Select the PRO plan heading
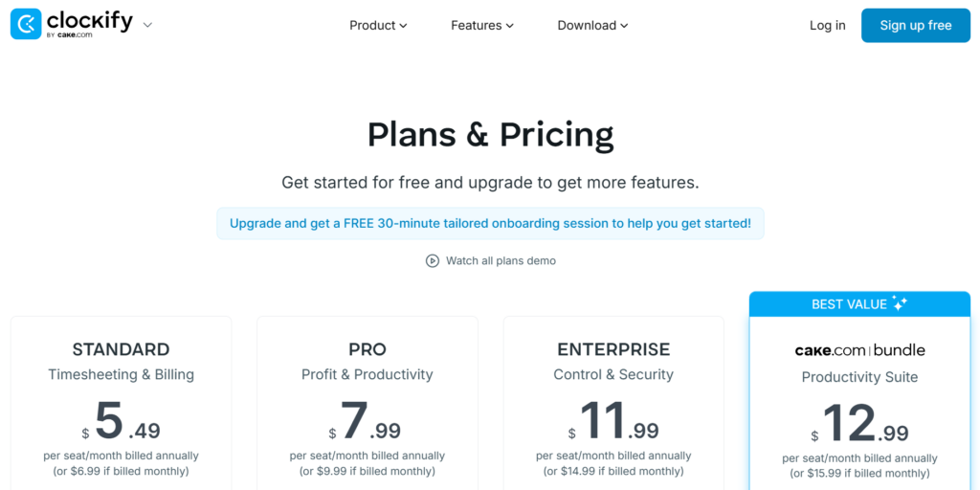 [367, 349]
